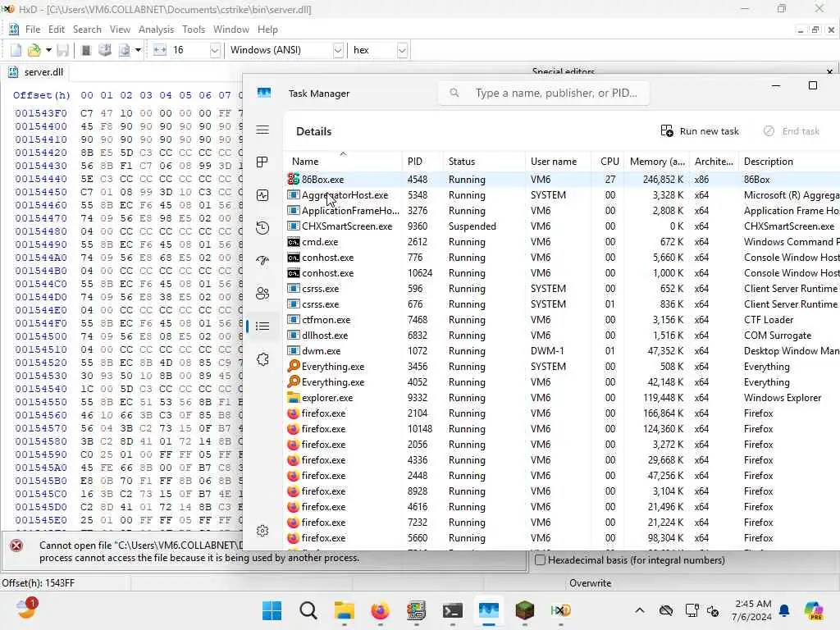Select the explorer.exe process row
The width and height of the screenshot is (840, 630).
point(561,398)
